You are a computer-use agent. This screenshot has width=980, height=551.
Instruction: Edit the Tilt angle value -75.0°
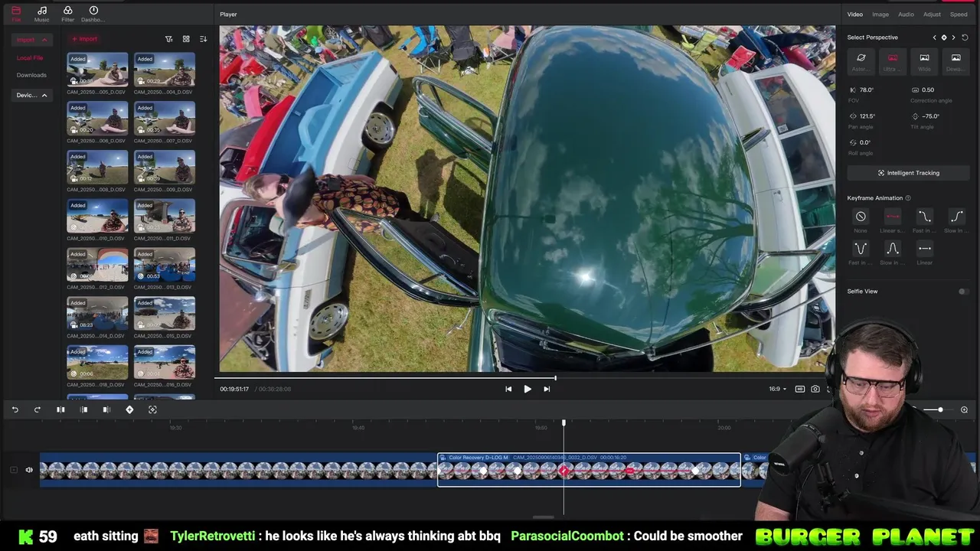pyautogui.click(x=930, y=116)
